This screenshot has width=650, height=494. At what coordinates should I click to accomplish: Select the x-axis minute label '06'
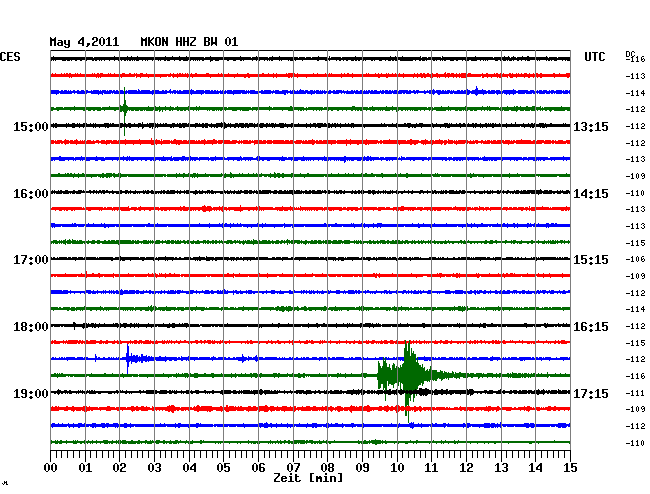click(258, 467)
